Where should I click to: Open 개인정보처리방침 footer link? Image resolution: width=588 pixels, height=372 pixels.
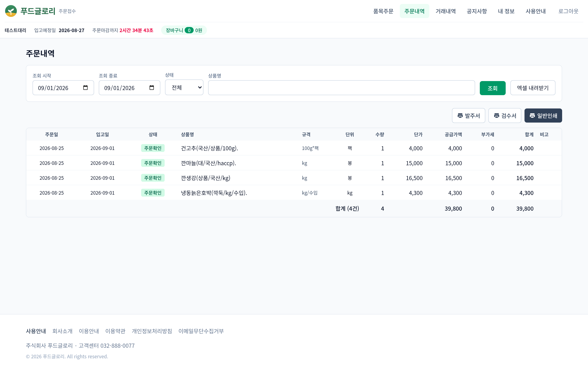tap(152, 331)
